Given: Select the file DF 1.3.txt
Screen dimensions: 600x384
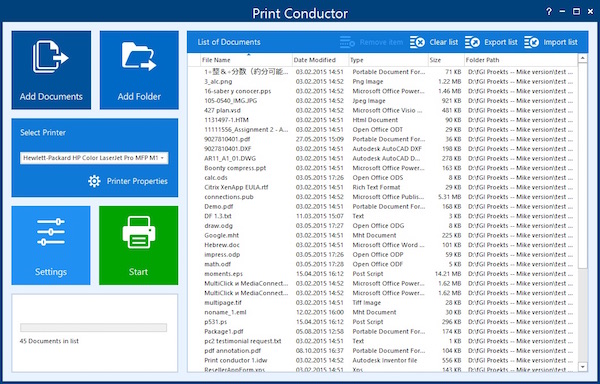Looking at the screenshot, I should [x=218, y=216].
